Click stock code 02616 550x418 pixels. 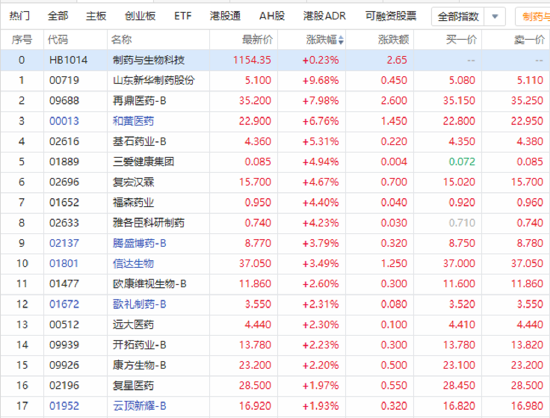click(64, 141)
